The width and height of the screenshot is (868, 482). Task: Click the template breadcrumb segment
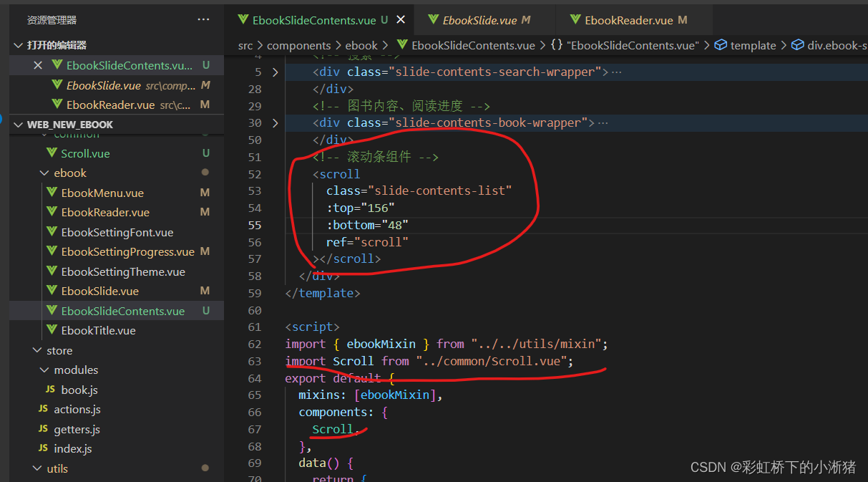click(753, 45)
